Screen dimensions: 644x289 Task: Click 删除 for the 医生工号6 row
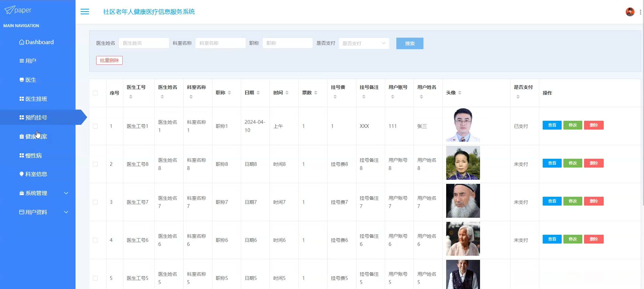(x=594, y=239)
